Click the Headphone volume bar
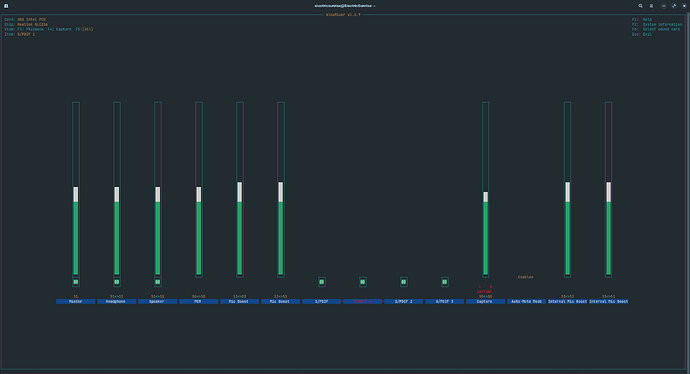 pos(117,189)
